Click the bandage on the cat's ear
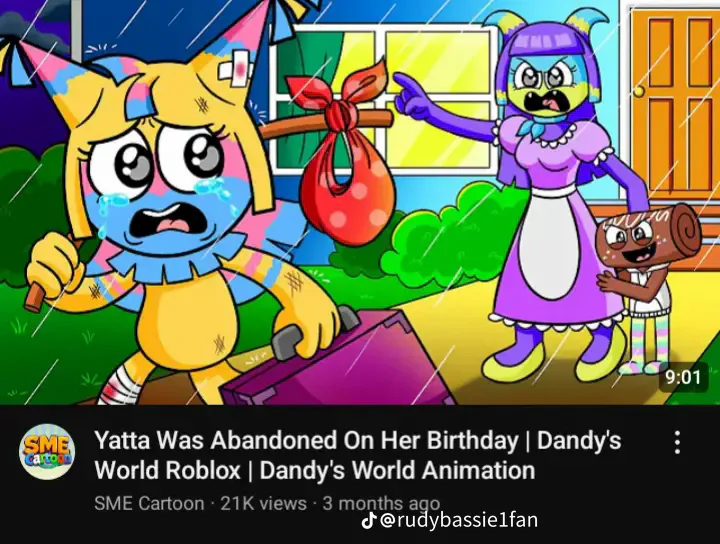720x544 pixels. 236,67
